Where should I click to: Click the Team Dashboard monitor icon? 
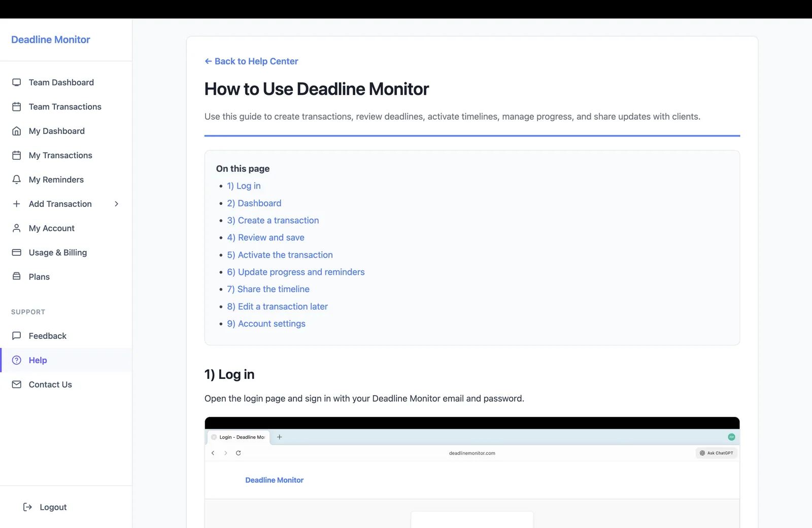tap(17, 82)
